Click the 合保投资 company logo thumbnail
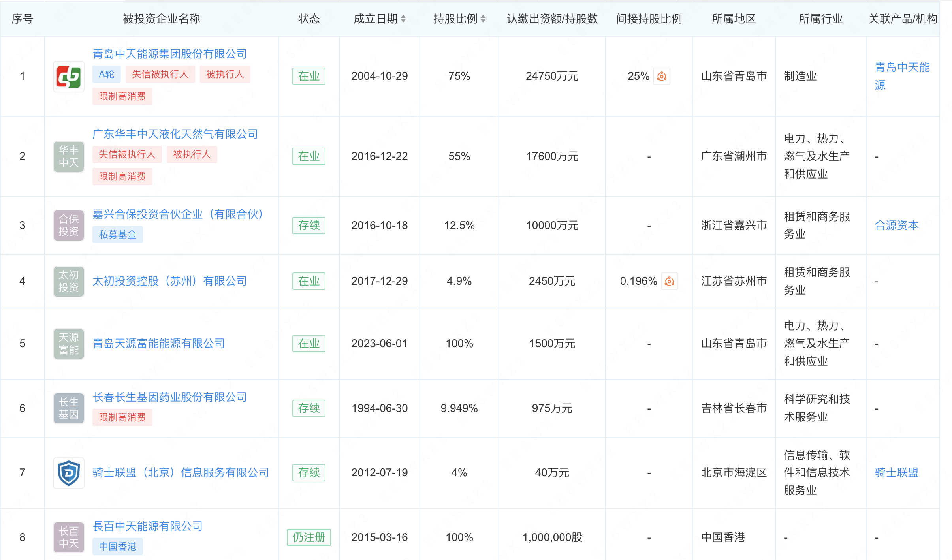 [69, 226]
